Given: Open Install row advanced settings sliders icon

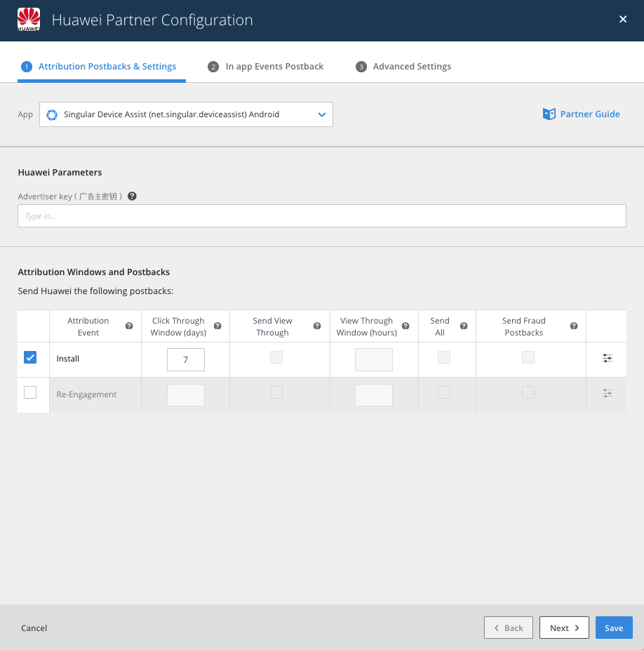Looking at the screenshot, I should click(607, 358).
